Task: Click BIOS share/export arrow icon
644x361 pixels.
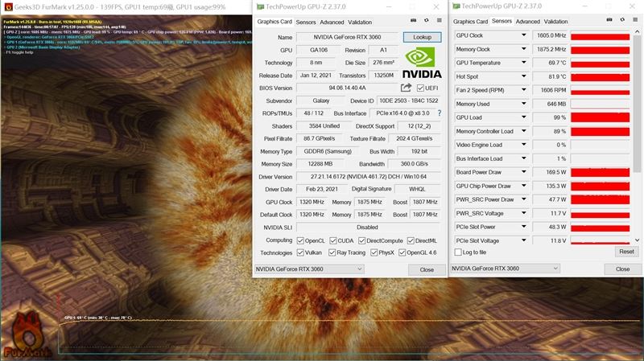Action: coord(406,88)
